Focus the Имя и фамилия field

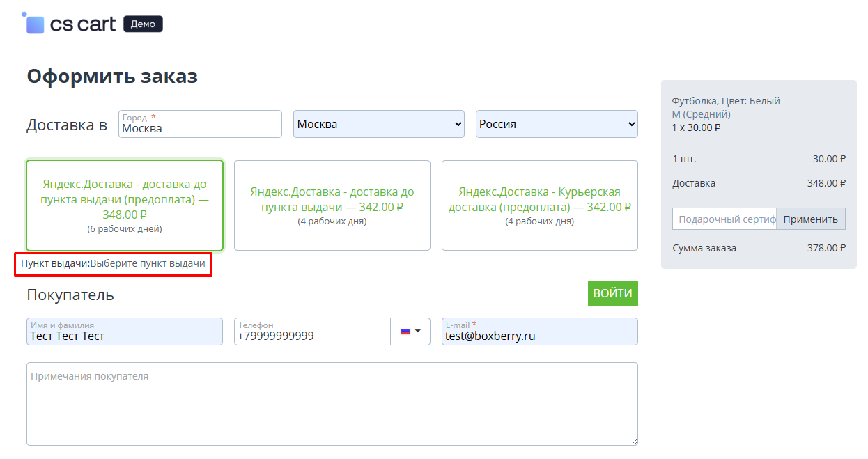coord(125,332)
